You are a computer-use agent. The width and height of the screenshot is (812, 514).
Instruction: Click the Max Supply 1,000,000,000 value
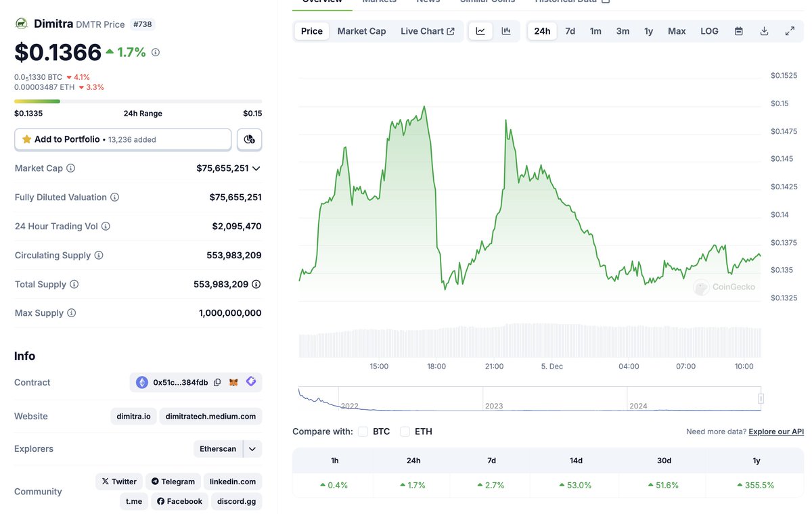tap(230, 313)
